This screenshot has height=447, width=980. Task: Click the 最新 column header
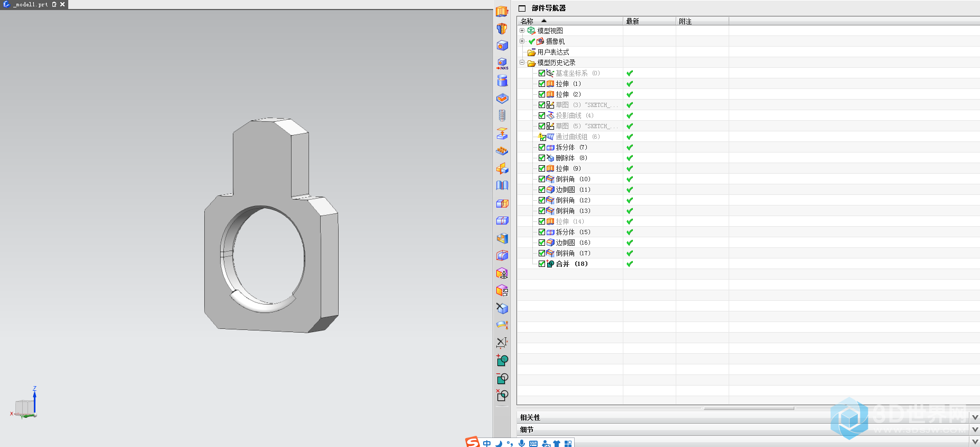click(x=649, y=21)
